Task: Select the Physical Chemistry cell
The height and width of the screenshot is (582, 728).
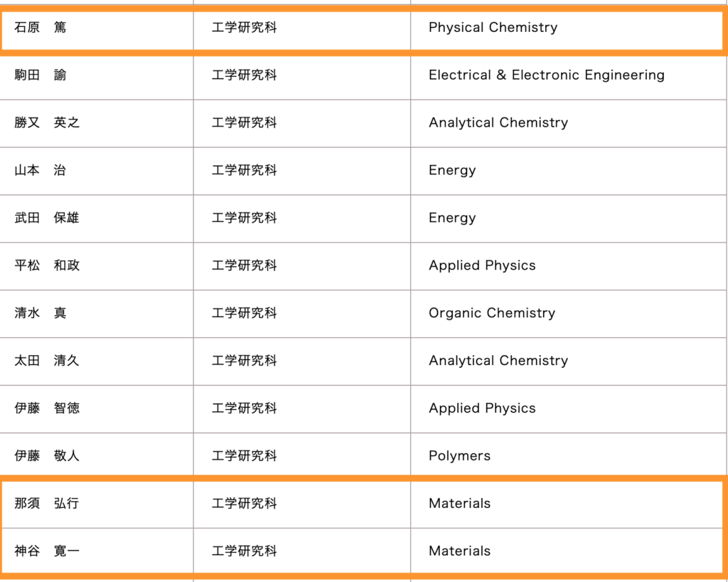Action: point(493,28)
